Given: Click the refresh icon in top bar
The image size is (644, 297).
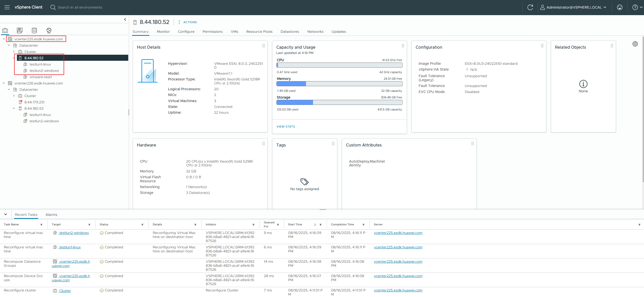Looking at the screenshot, I should [x=530, y=7].
